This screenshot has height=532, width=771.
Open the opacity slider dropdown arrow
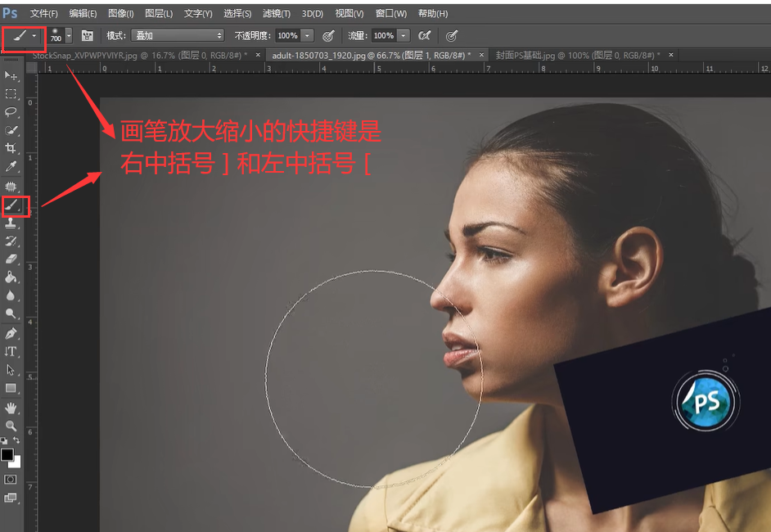308,36
